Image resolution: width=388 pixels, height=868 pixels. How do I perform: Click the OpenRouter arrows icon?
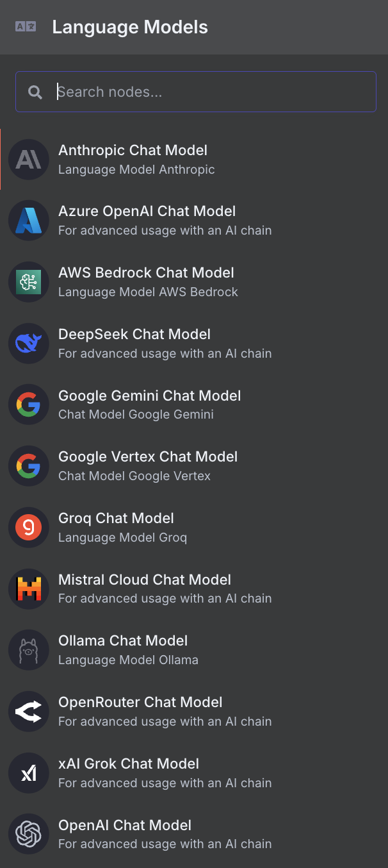tap(29, 712)
